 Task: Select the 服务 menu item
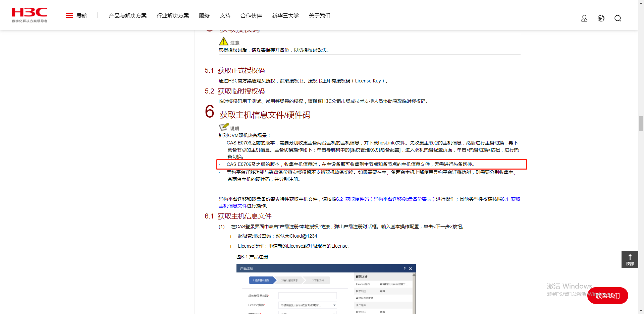(204, 16)
